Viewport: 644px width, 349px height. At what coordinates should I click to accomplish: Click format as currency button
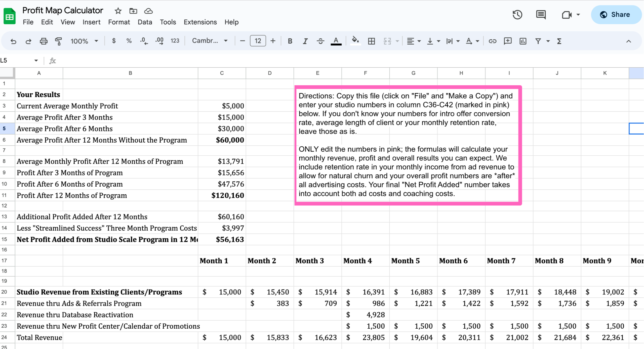pos(114,41)
